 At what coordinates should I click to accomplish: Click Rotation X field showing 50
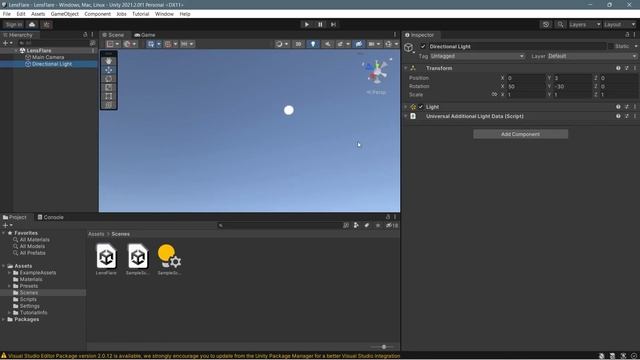[526, 87]
